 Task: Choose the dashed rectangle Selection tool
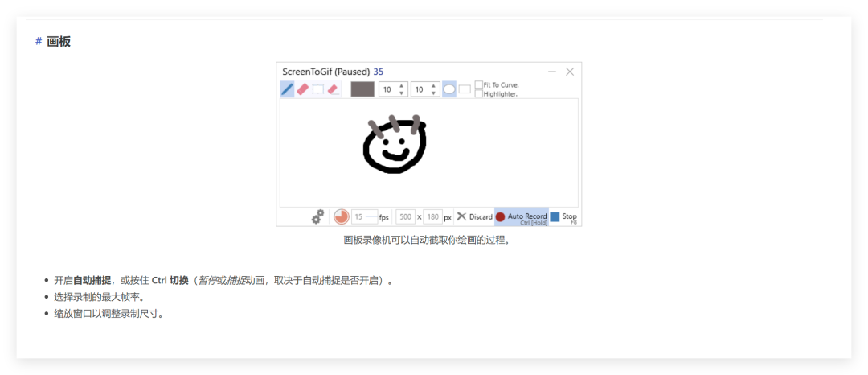[x=317, y=89]
